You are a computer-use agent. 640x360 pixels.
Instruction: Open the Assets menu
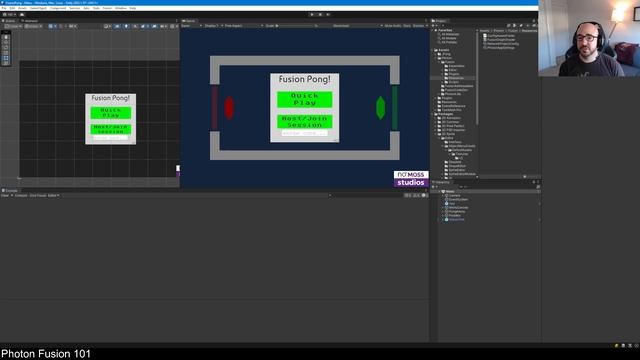tap(22, 8)
